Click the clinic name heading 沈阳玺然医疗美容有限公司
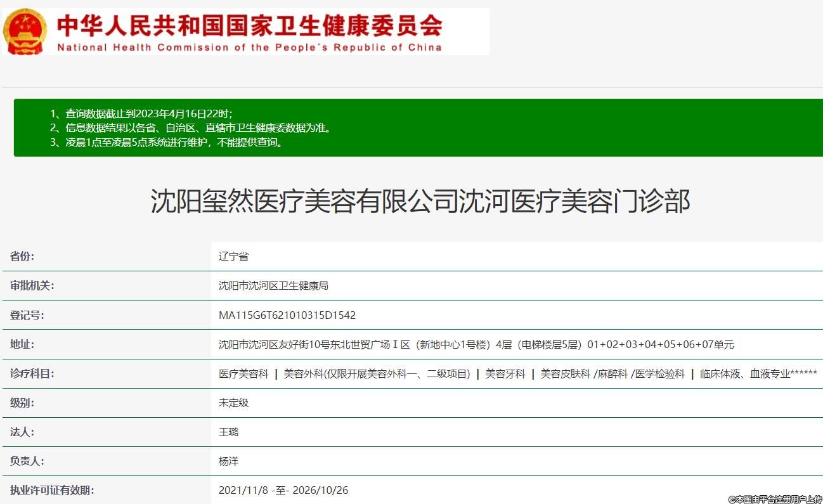Image resolution: width=823 pixels, height=504 pixels. 420,202
